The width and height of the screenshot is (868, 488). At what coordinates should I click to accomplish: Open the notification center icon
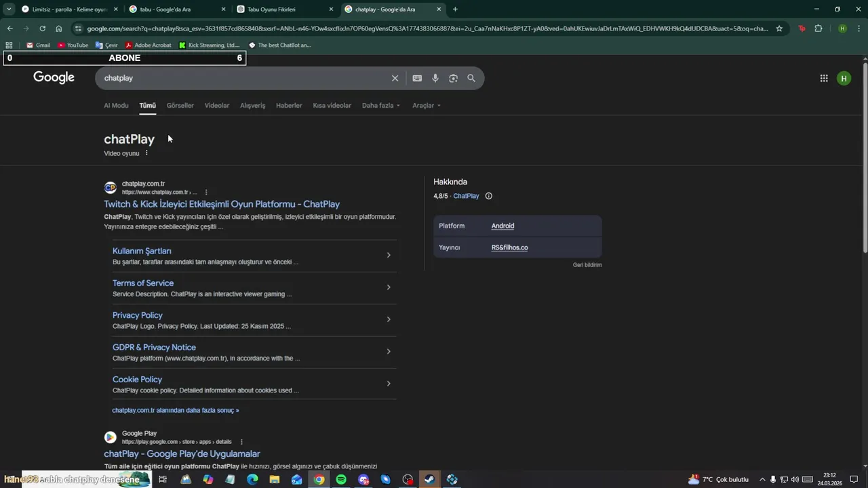[x=854, y=479]
